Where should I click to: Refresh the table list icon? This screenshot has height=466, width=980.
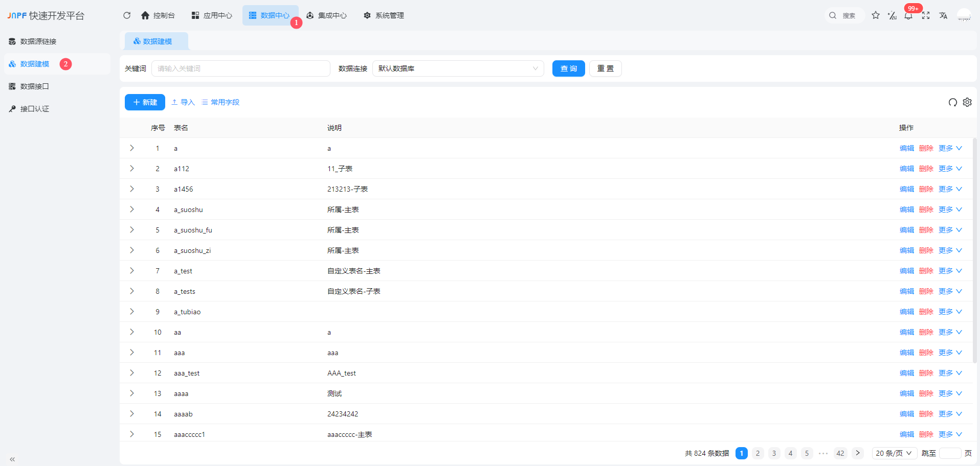pyautogui.click(x=952, y=102)
